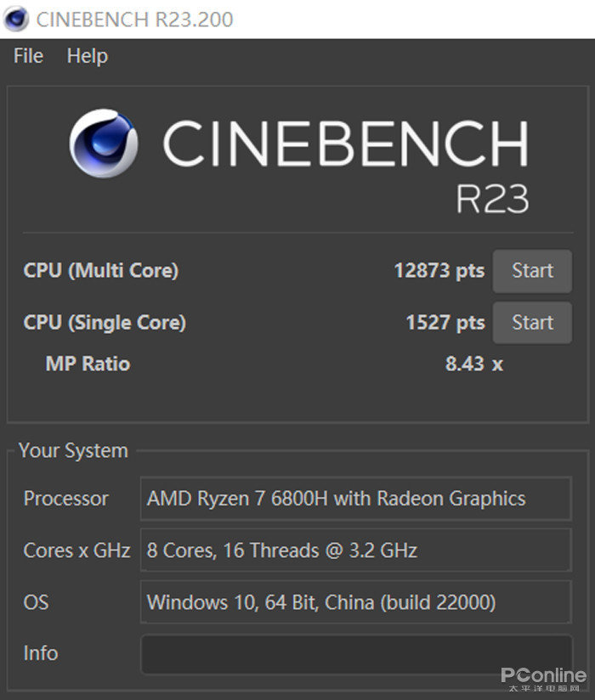Click the PConline watermark logo
Viewport: 595px width, 700px height.
[543, 677]
